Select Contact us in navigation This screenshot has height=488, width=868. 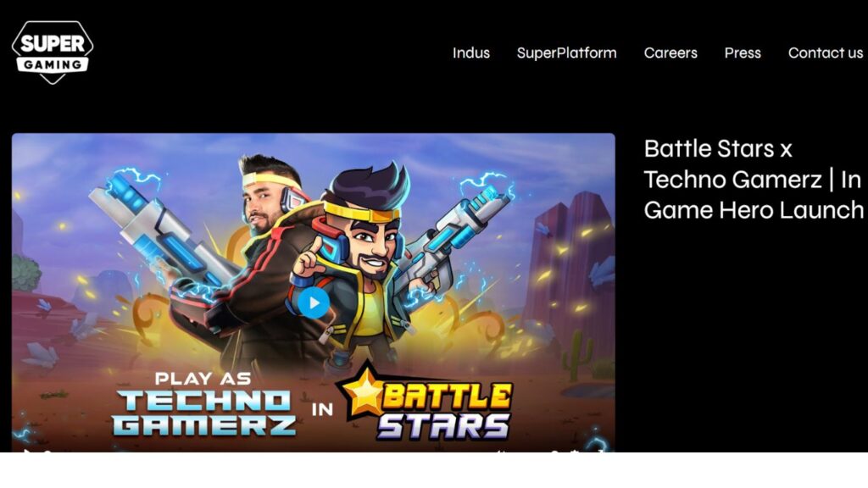pyautogui.click(x=826, y=53)
